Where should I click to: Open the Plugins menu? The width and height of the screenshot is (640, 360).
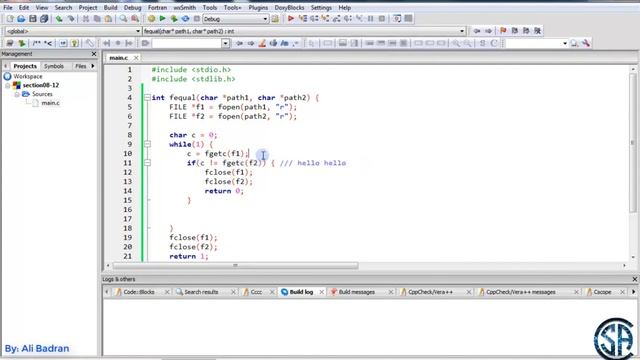pyautogui.click(x=258, y=7)
